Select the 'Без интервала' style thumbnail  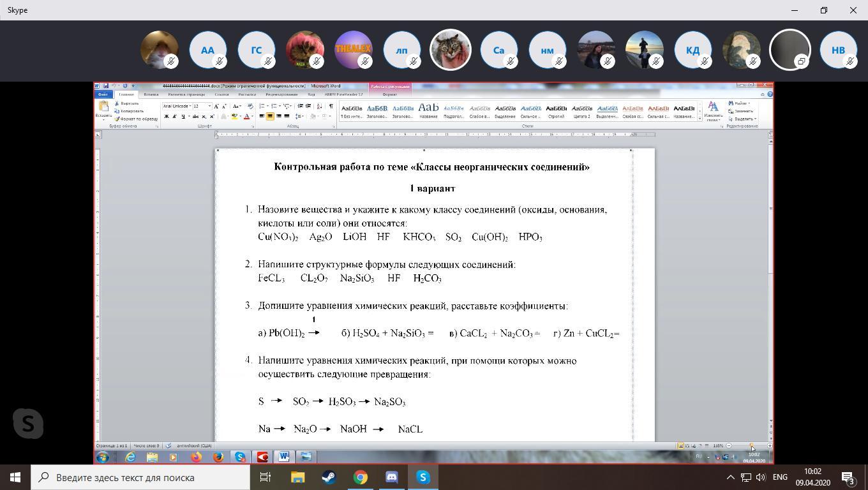tap(352, 112)
